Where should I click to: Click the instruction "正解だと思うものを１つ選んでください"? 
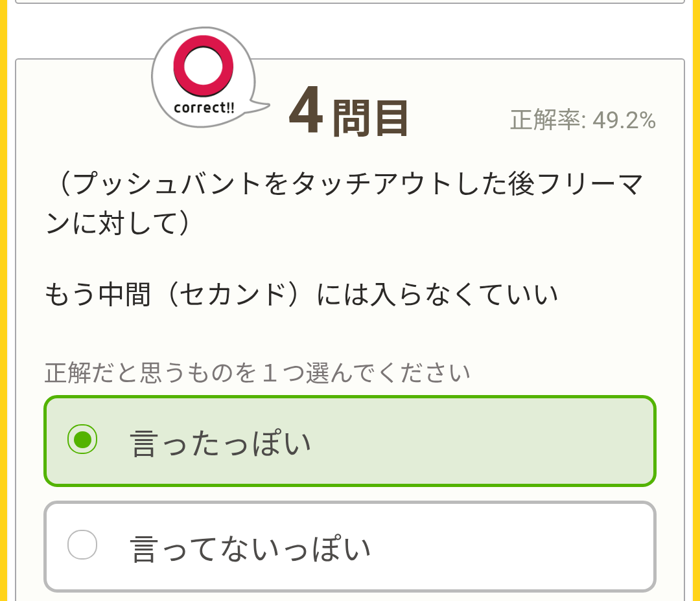point(257,374)
